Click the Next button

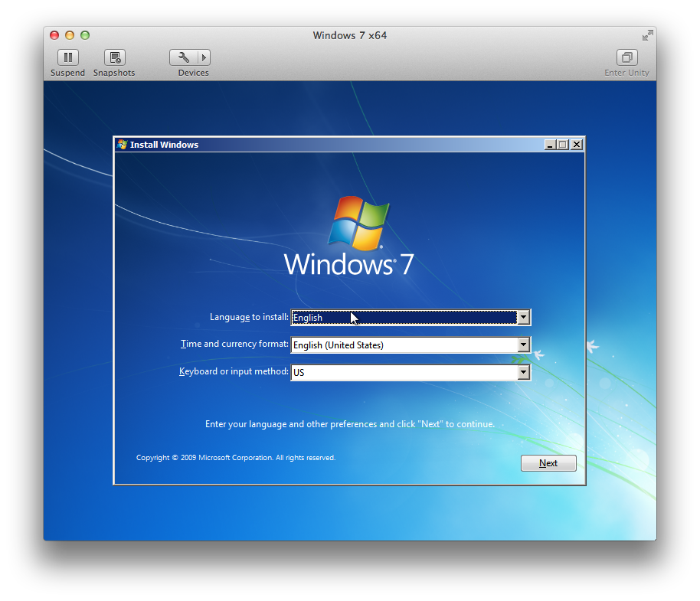(x=548, y=463)
